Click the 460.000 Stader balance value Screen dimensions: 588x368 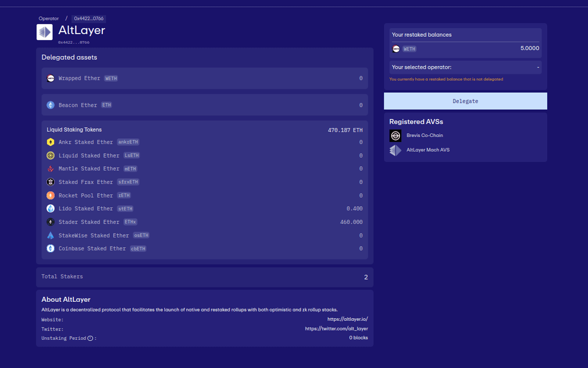click(x=351, y=222)
